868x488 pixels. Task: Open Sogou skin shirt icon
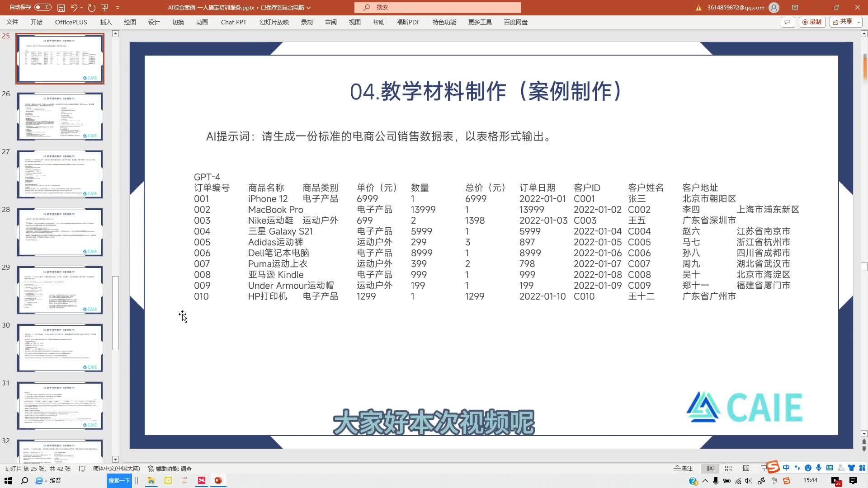tap(852, 468)
